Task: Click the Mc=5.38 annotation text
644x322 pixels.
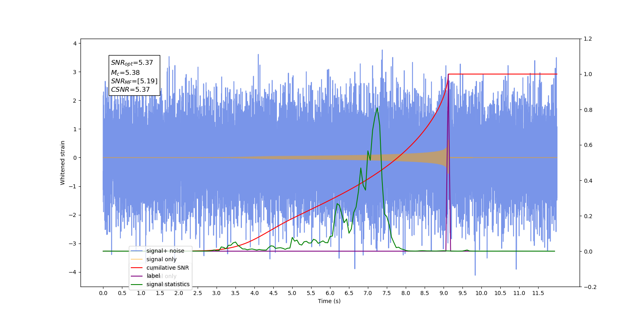Action: click(125, 73)
